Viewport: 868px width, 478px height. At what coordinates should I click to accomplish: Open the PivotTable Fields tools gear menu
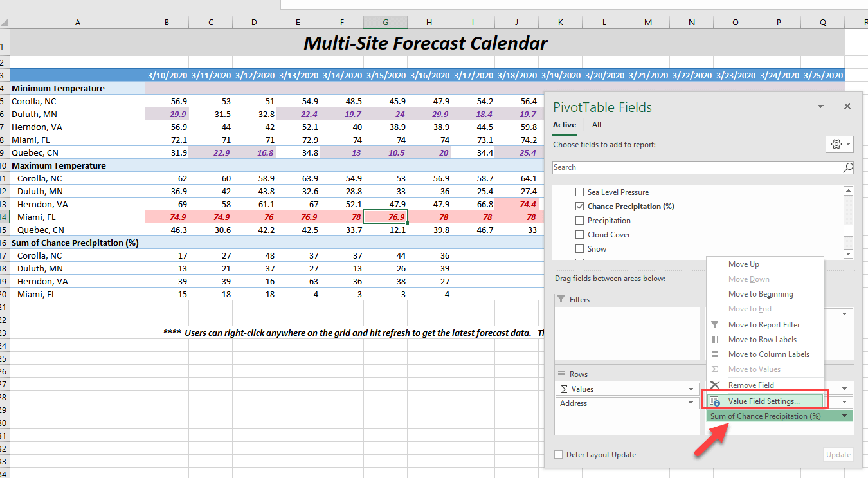tap(840, 145)
